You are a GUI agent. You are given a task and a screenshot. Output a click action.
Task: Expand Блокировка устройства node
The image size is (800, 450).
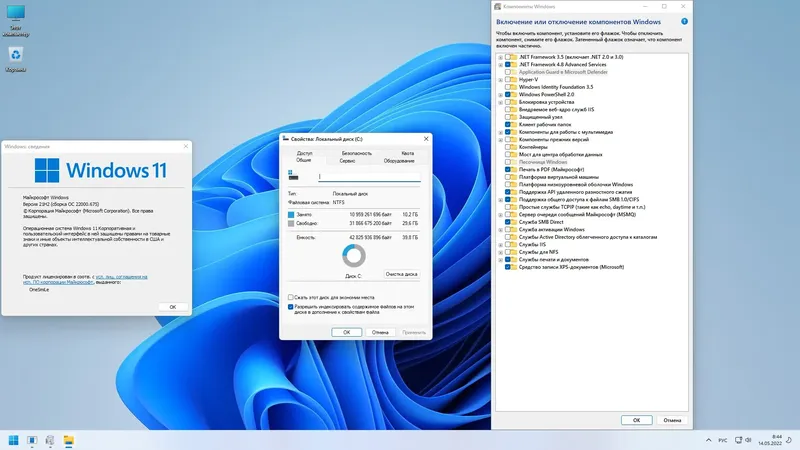pos(501,103)
